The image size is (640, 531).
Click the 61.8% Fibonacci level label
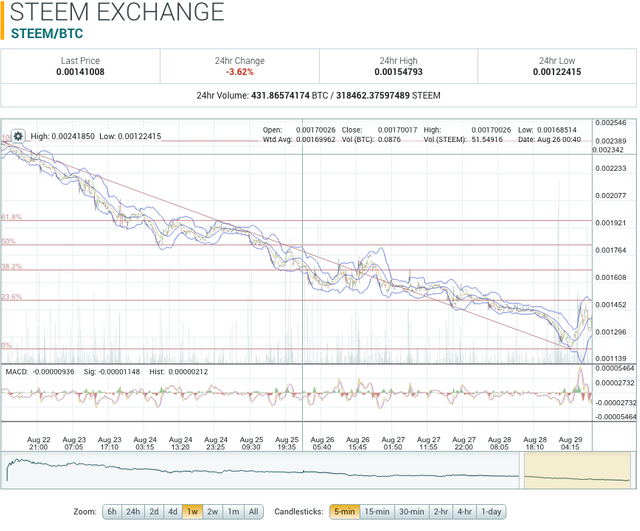[x=11, y=217]
